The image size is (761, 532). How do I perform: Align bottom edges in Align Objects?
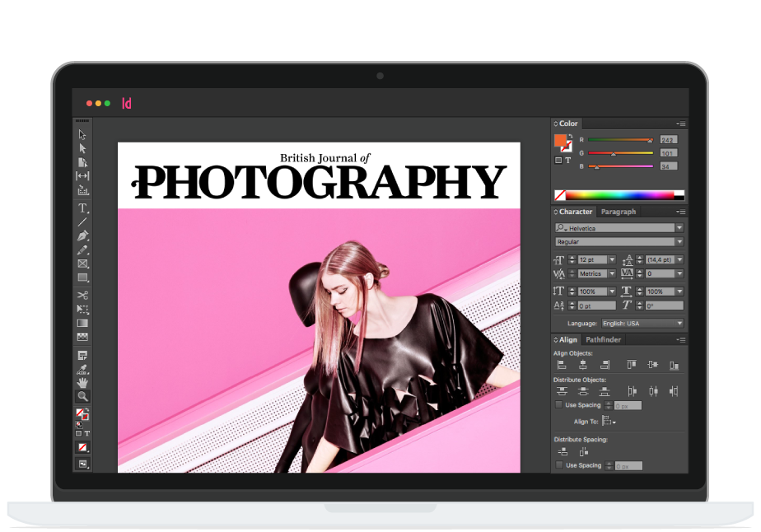pos(675,365)
